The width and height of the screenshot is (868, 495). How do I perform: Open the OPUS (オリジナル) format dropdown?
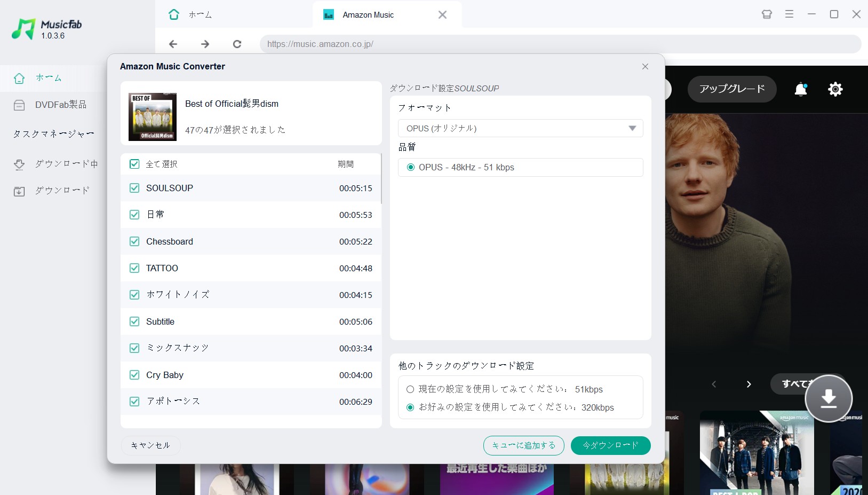(x=520, y=128)
